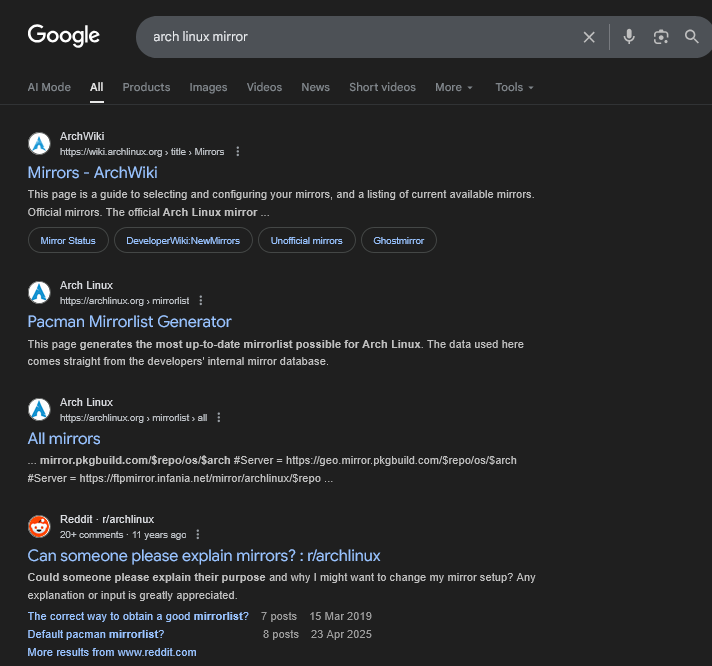Click the 'https://archlinux.org › mirrorlist › all' URL
Viewport: 712px width, 666px height.
click(134, 418)
